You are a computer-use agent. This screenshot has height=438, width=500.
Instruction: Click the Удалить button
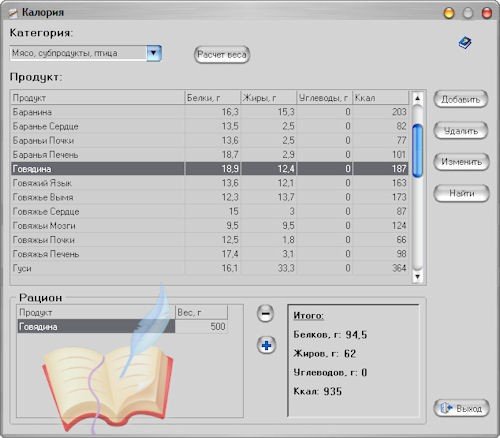(x=461, y=131)
